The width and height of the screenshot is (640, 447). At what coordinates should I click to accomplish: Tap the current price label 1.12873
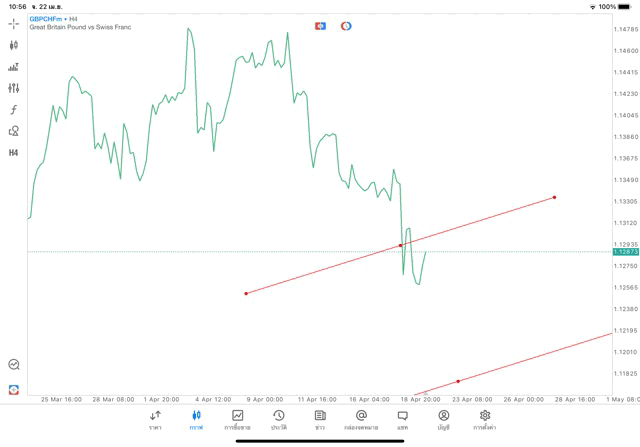(625, 252)
